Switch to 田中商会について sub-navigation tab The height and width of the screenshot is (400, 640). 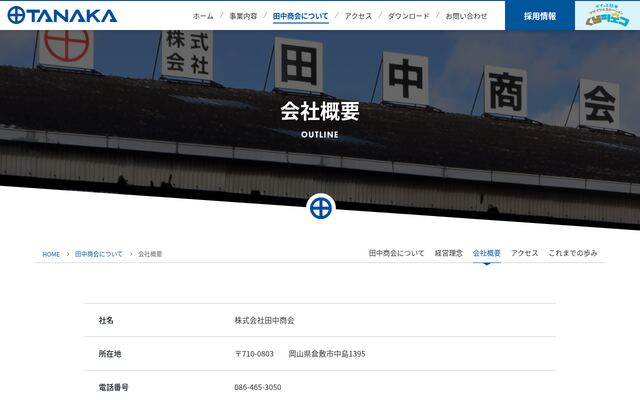tap(396, 253)
